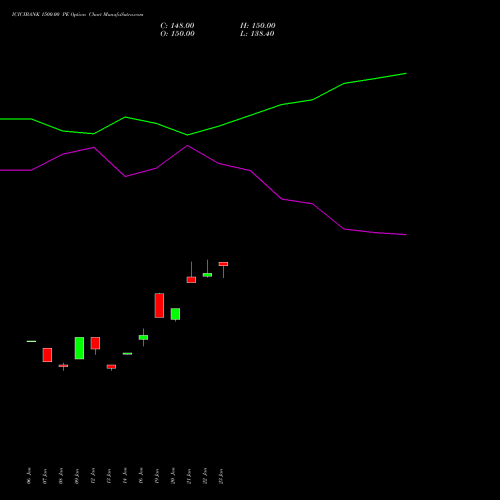Click the 09 Jan date label

click(x=77, y=476)
